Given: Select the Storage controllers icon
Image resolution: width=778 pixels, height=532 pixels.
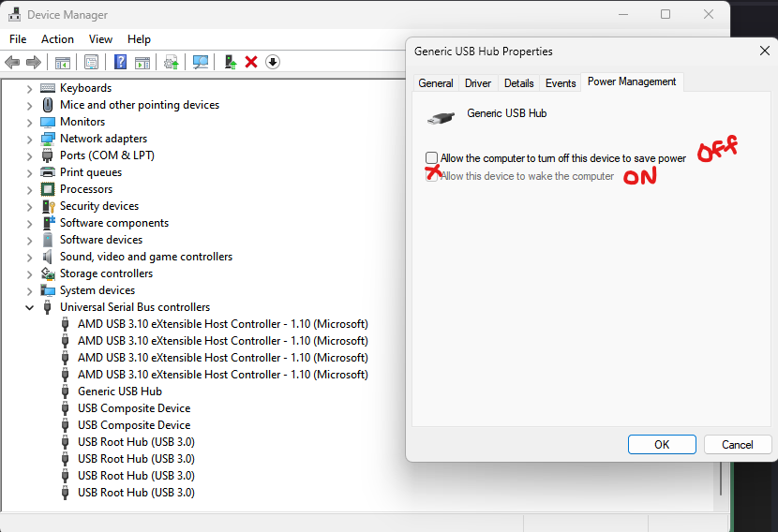Looking at the screenshot, I should pos(48,273).
